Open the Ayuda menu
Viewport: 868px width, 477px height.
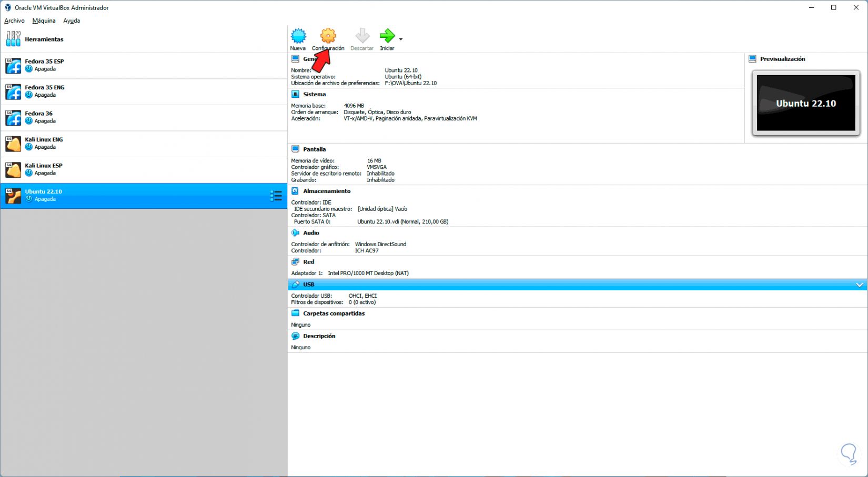(72, 21)
